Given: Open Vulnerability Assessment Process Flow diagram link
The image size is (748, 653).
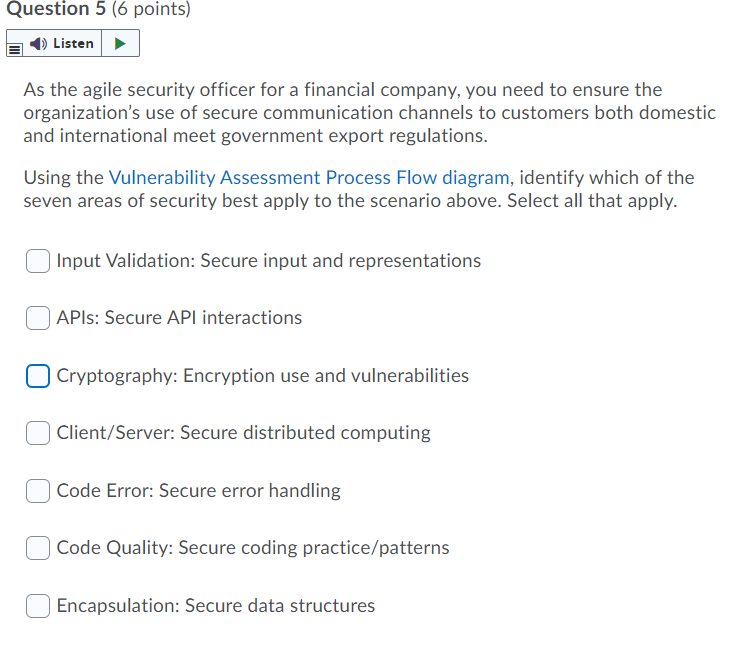Looking at the screenshot, I should 308,178.
